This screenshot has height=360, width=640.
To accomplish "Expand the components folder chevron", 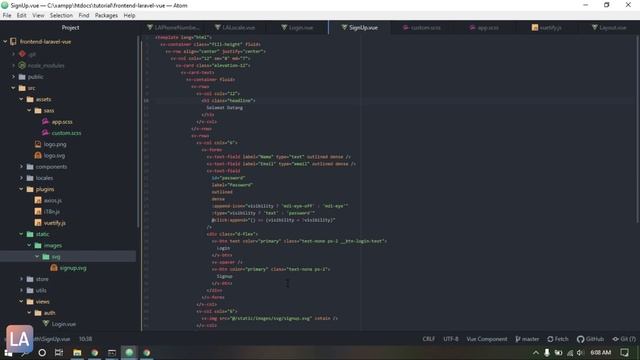I will 21,167.
